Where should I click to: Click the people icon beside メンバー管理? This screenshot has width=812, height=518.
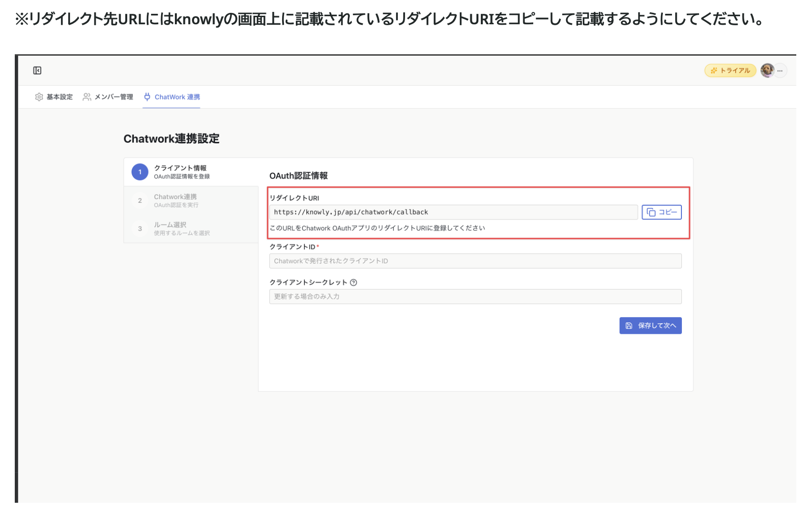pos(87,97)
